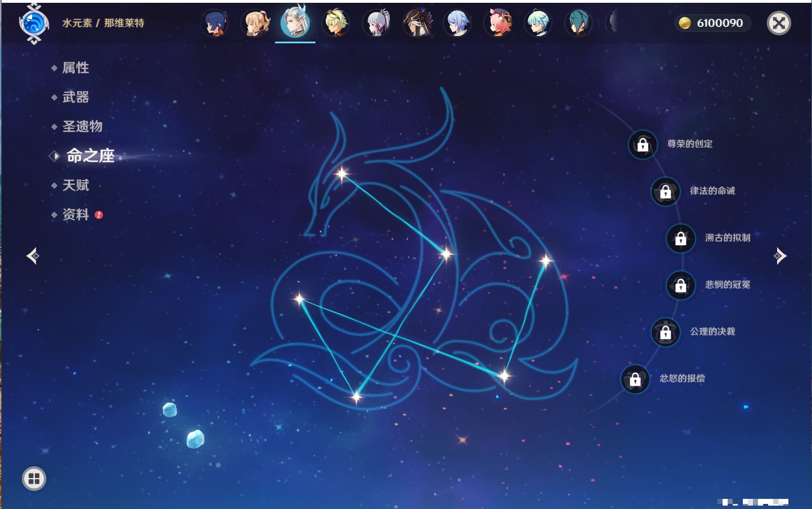
Task: Switch to previous character with left arrow
Action: (33, 256)
